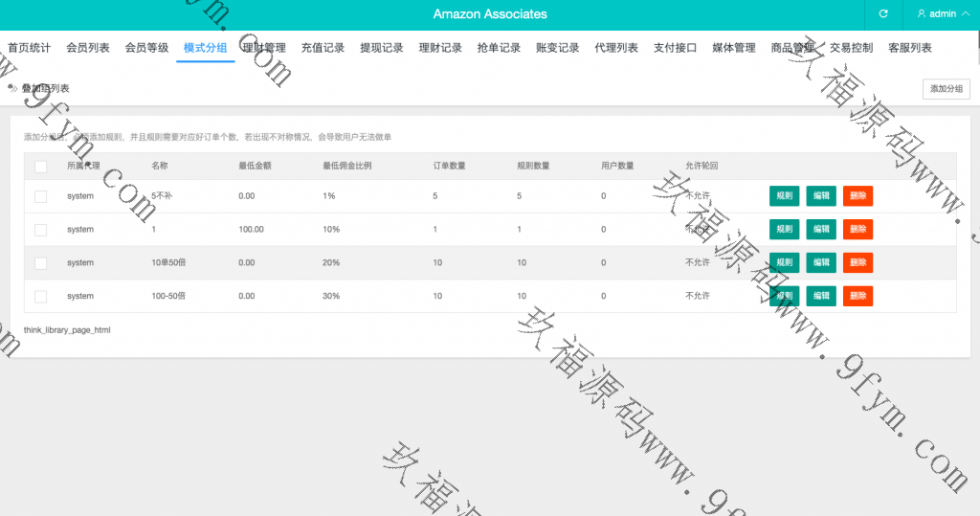Toggle the select-all checkbox in table header
The image size is (980, 516).
point(40,167)
